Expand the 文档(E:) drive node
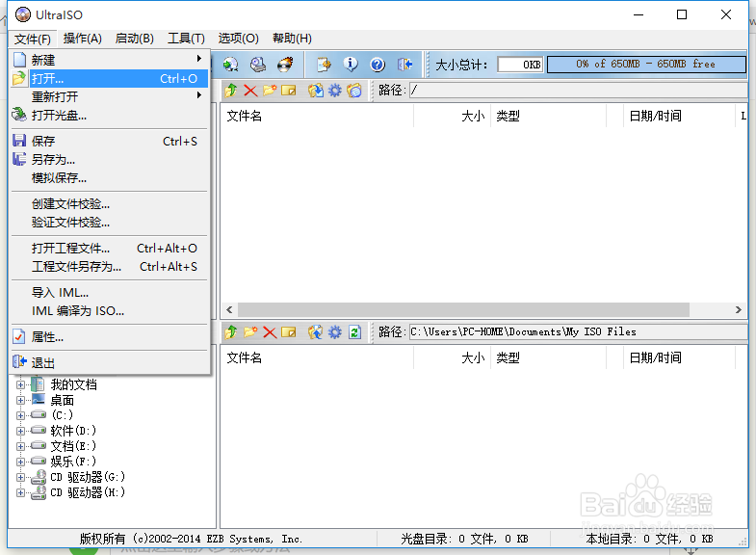Image resolution: width=756 pixels, height=555 pixels. [x=20, y=446]
